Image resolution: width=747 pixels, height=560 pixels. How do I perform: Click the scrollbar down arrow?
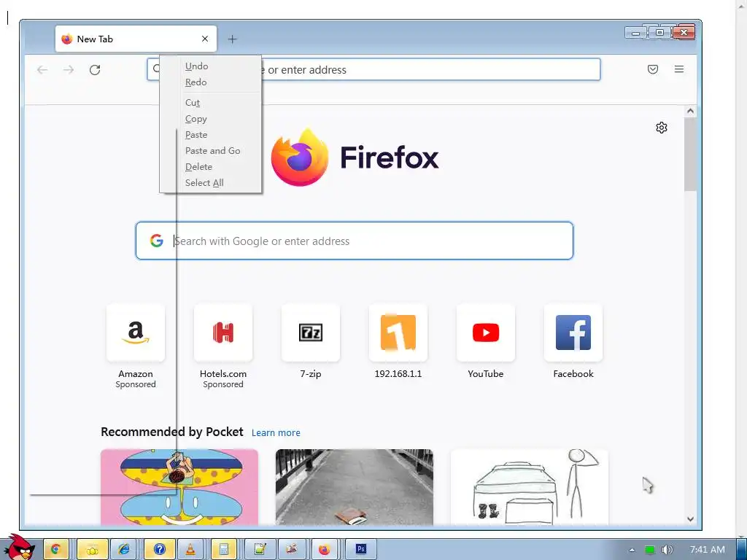(x=690, y=519)
